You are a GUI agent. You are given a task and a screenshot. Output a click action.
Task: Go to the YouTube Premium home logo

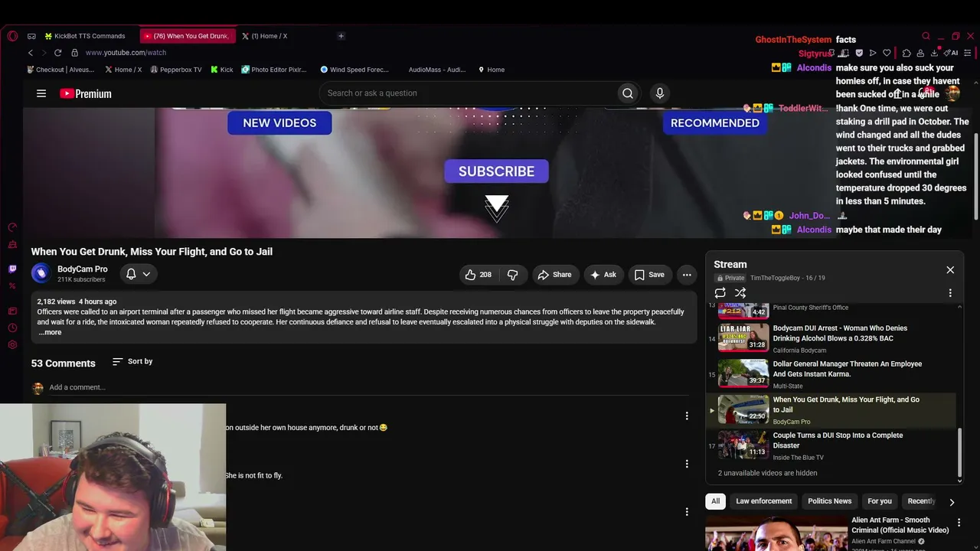[86, 93]
